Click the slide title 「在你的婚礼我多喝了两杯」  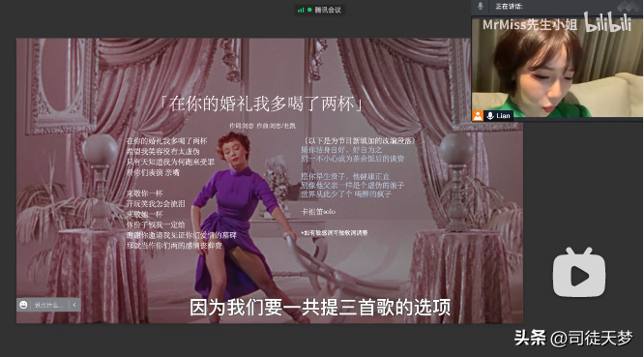[261, 104]
